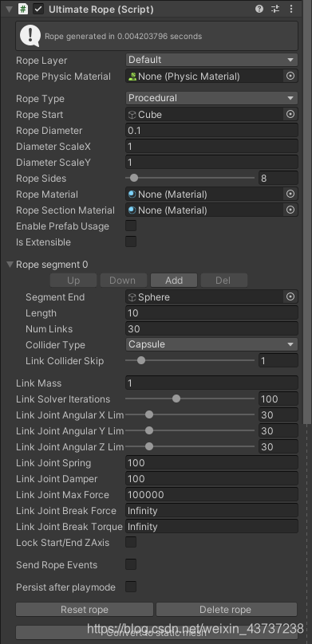Click the Link Joint Max Force field
312x644 pixels.
[211, 494]
